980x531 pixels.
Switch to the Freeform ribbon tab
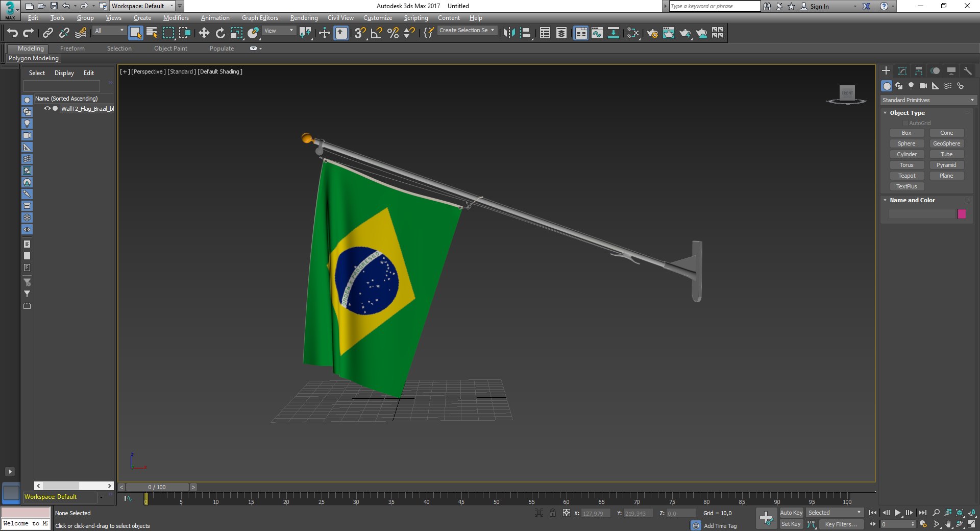coord(72,49)
